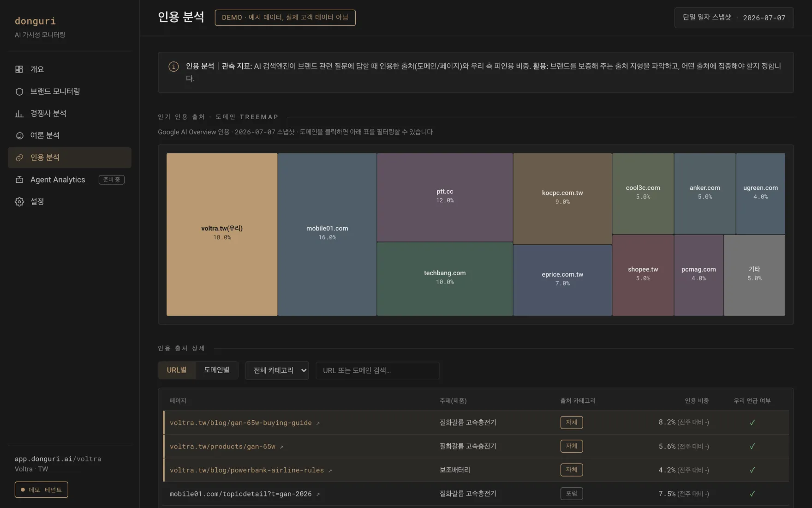
Task: Open voltra.tw/products/gan-65w link
Action: 222,447
